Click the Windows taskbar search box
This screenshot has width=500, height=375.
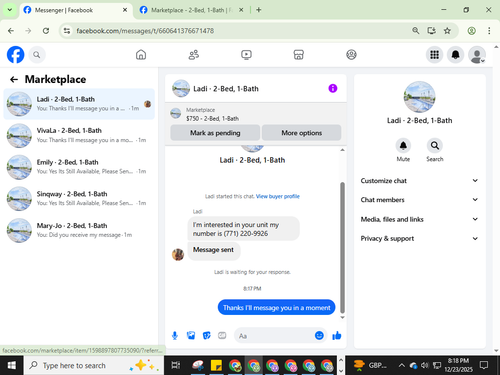click(94, 365)
